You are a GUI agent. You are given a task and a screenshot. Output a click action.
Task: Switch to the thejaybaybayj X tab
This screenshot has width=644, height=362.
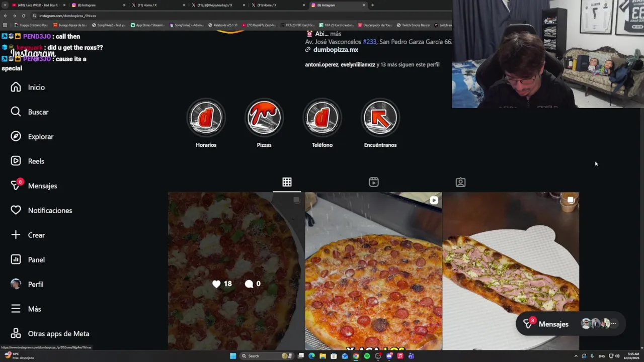(x=218, y=5)
